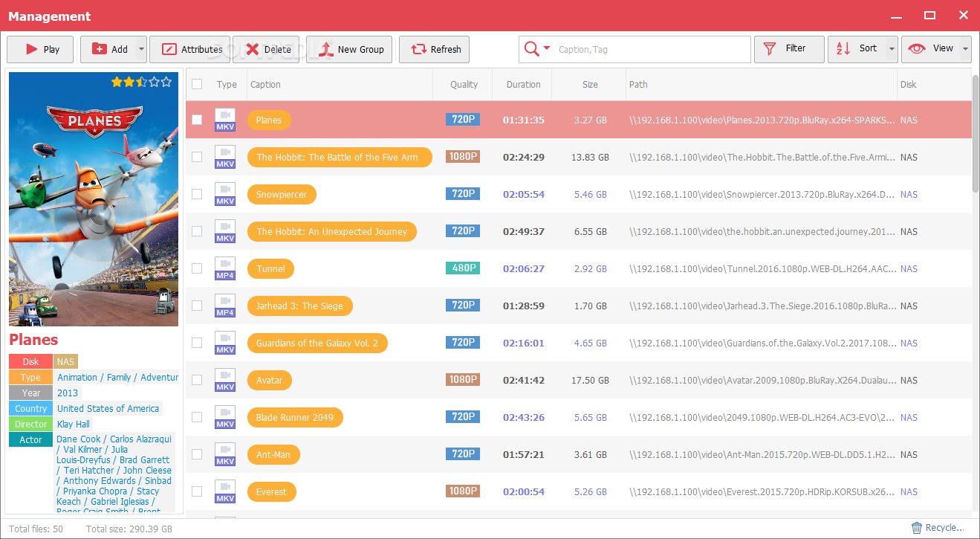Image resolution: width=980 pixels, height=539 pixels.
Task: Click the United States of America tag
Action: click(x=108, y=408)
